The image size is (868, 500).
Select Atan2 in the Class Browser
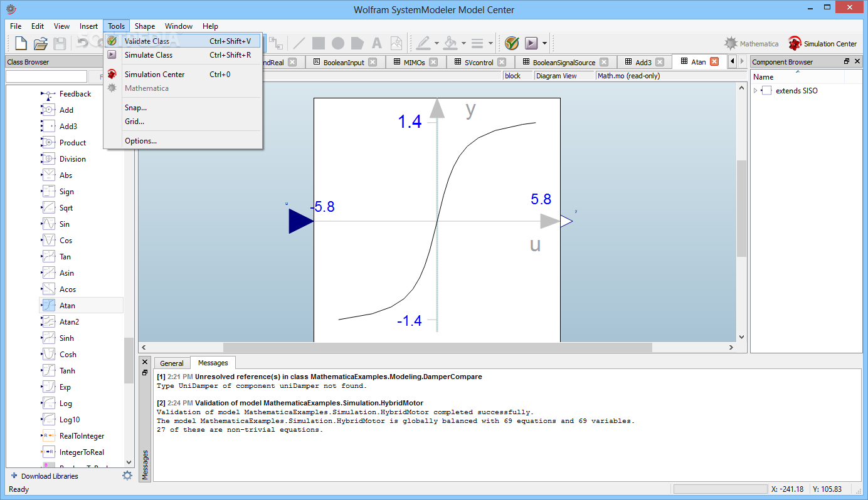point(69,322)
